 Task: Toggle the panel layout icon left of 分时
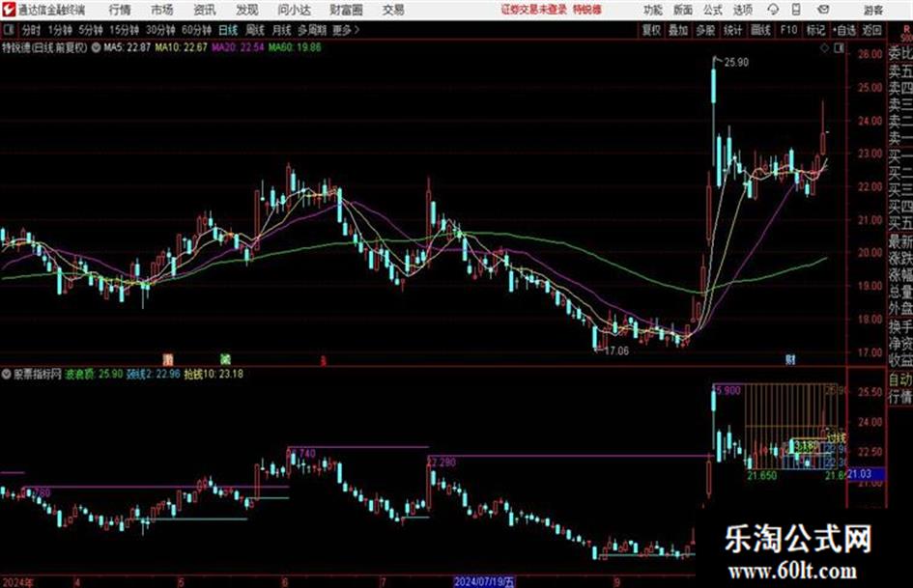[x=9, y=30]
